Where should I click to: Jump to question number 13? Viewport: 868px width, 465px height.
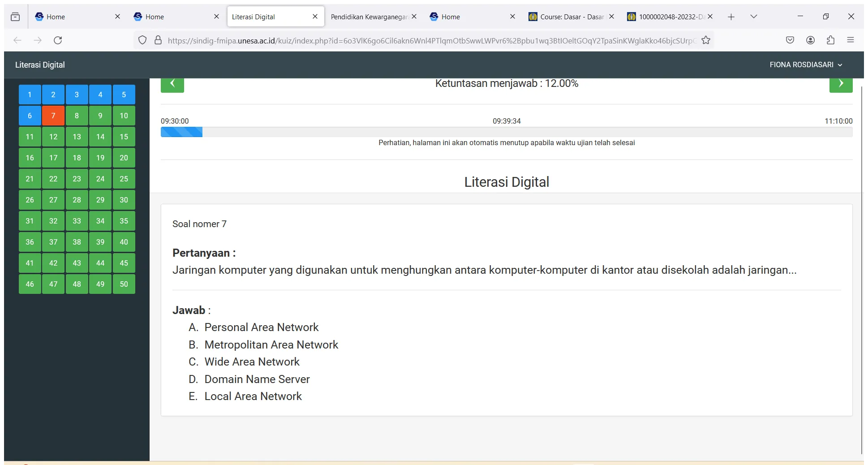(77, 137)
